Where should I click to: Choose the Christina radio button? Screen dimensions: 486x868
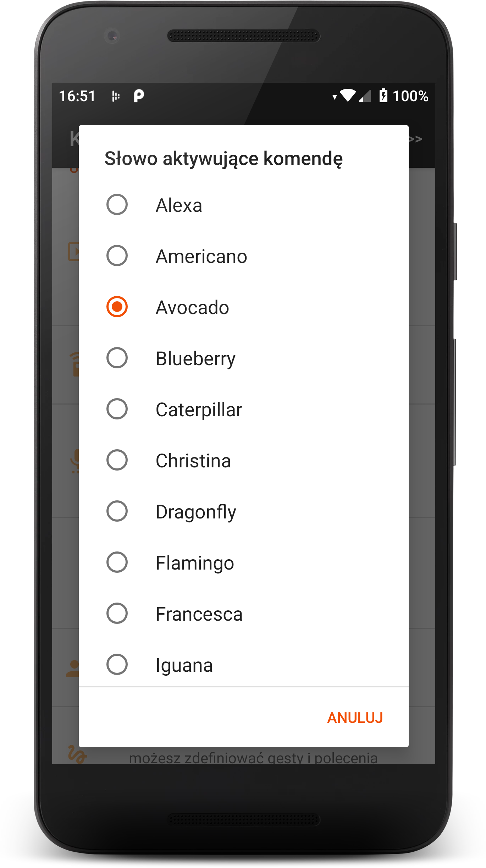[117, 460]
